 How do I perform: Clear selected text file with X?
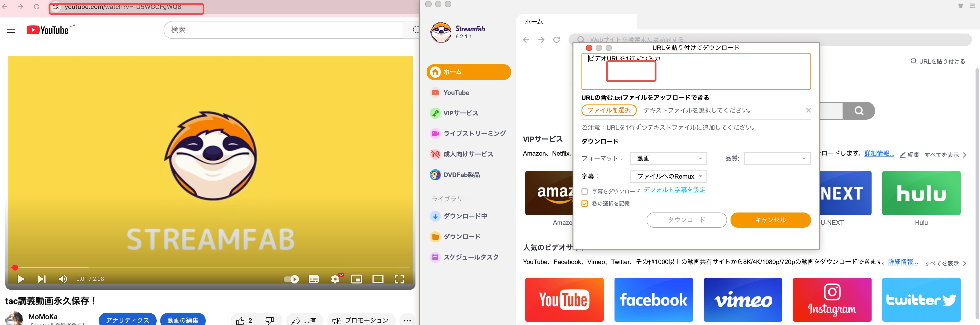click(808, 110)
